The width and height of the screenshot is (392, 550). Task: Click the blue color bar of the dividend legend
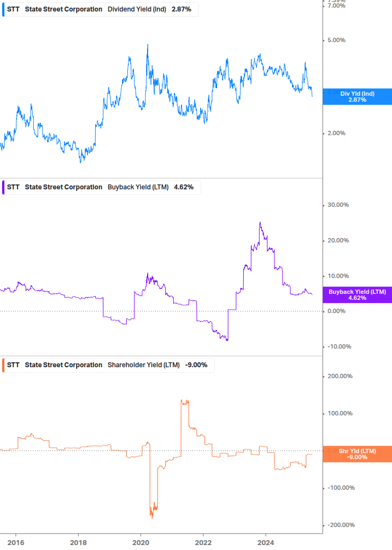click(x=3, y=9)
